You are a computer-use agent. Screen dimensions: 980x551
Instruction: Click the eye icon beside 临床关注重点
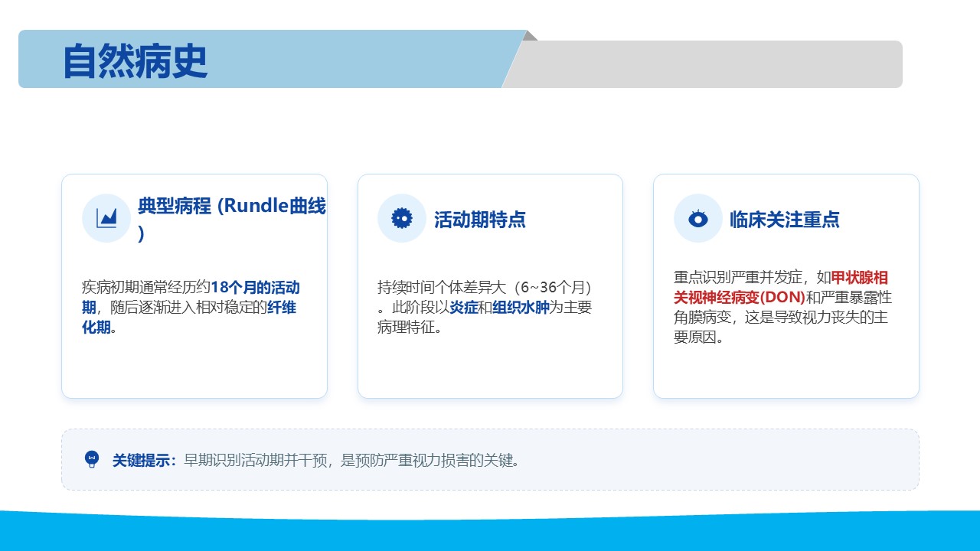point(697,219)
